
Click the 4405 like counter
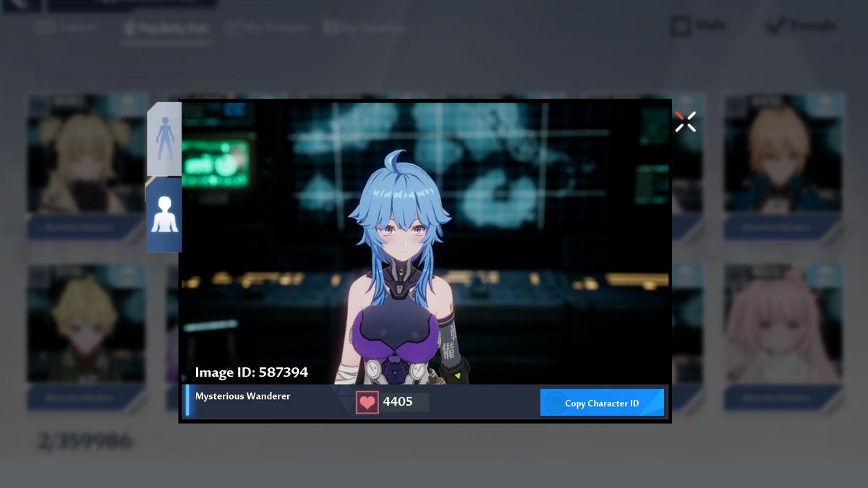coord(398,402)
